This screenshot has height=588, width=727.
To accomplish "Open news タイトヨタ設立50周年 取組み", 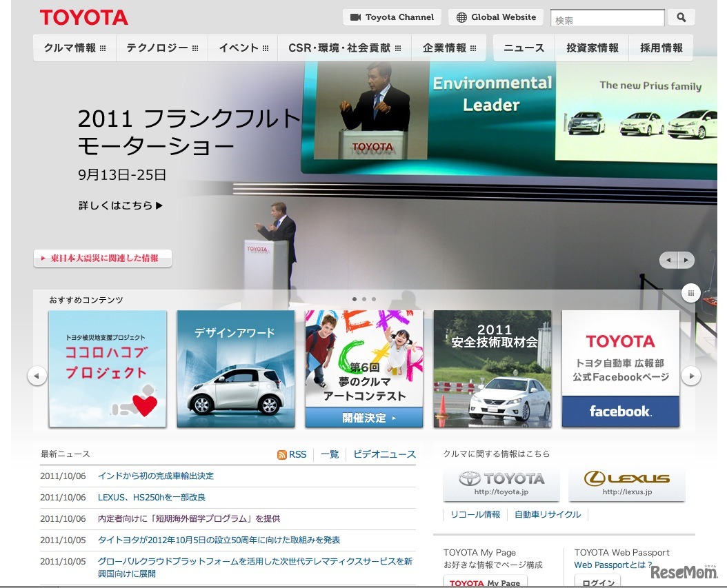I will (x=219, y=540).
